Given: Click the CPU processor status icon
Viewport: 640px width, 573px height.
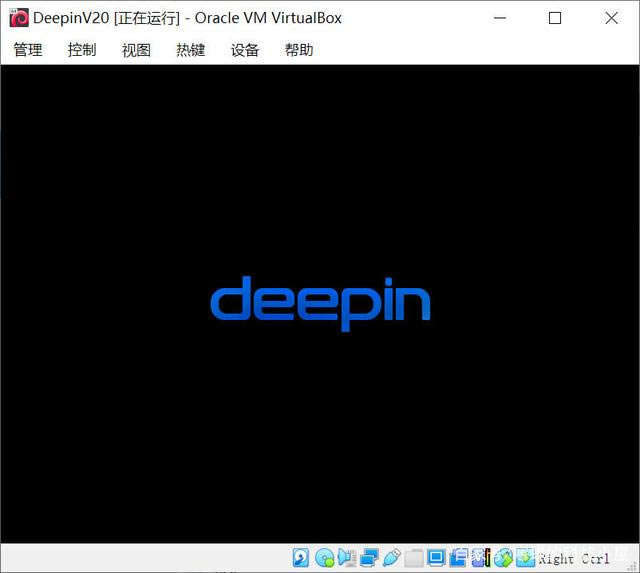Looking at the screenshot, I should (481, 558).
